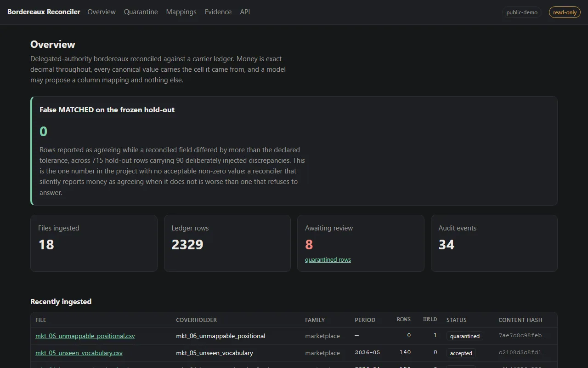
Task: Click the COVERHOLDER column header
Action: click(197, 320)
